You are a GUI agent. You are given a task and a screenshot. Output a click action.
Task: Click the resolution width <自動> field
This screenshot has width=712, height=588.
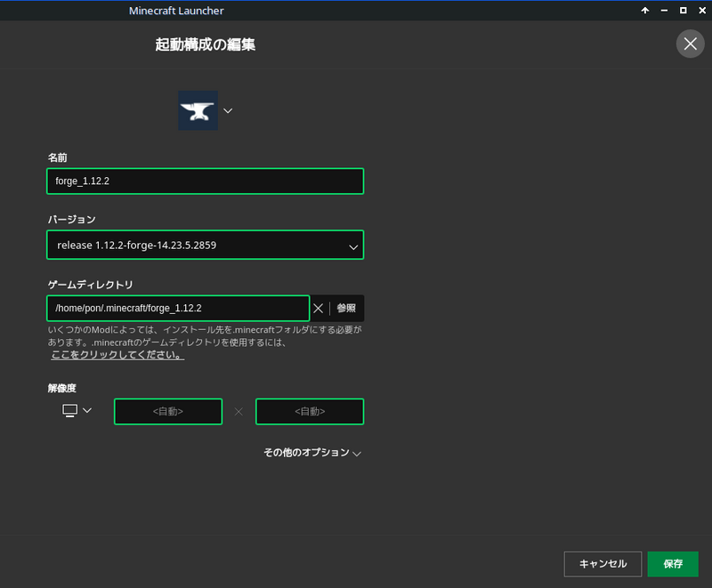tap(168, 412)
